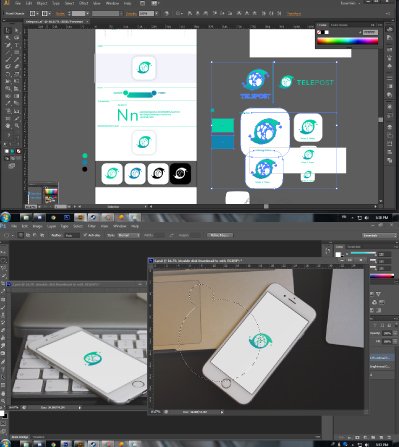The image size is (399, 447).
Task: Select the Paintbrush tool in Illustrator
Action: click(8, 60)
